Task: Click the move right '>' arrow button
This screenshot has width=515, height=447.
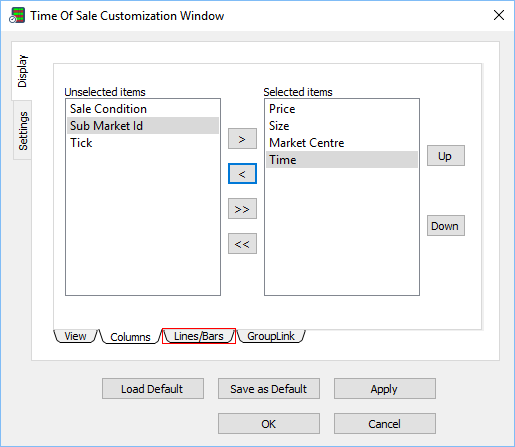Action: pos(242,139)
